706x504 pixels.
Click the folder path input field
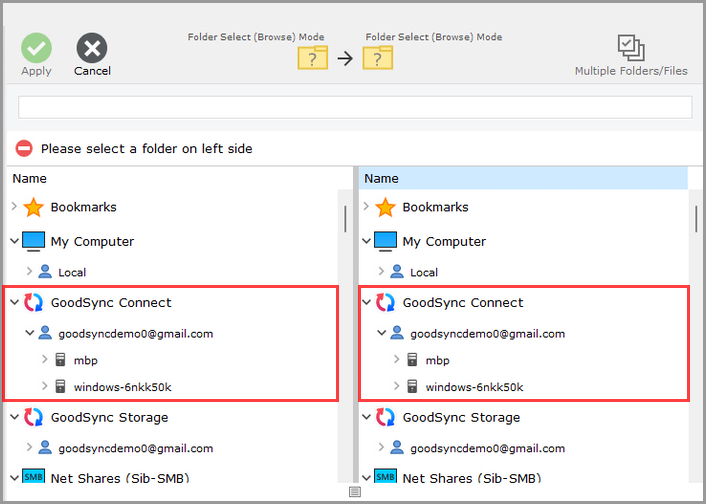coord(355,107)
